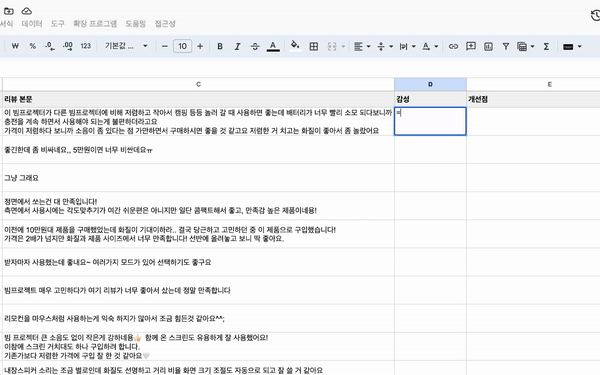The width and height of the screenshot is (600, 375).
Task: Open the 123 number formats menu
Action: tap(86, 46)
